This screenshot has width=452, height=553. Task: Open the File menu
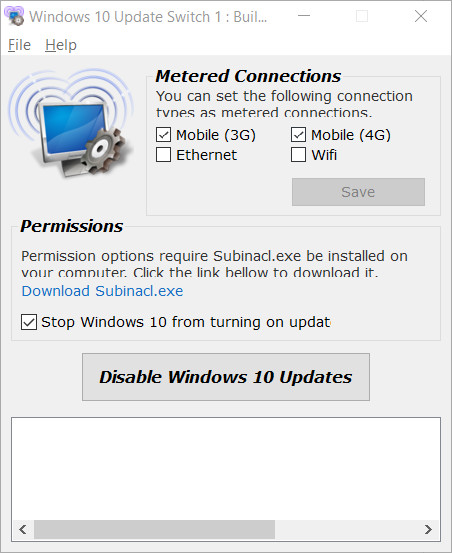[x=19, y=45]
